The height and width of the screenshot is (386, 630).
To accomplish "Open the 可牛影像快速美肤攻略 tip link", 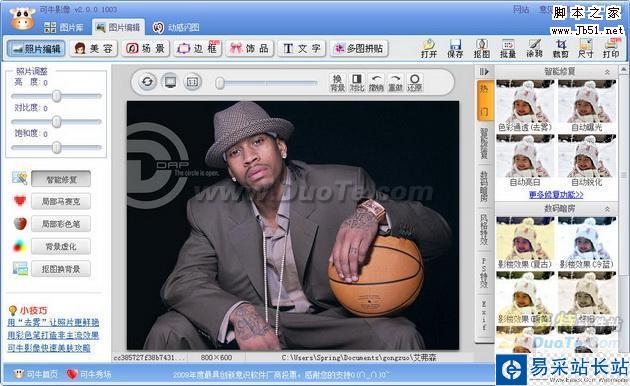I will point(49,348).
